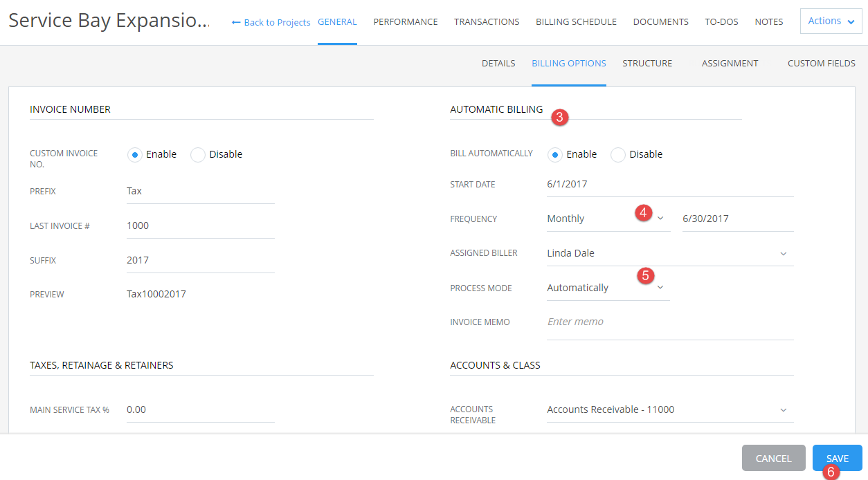Disable custom invoice number radio
The height and width of the screenshot is (480, 868).
(198, 155)
